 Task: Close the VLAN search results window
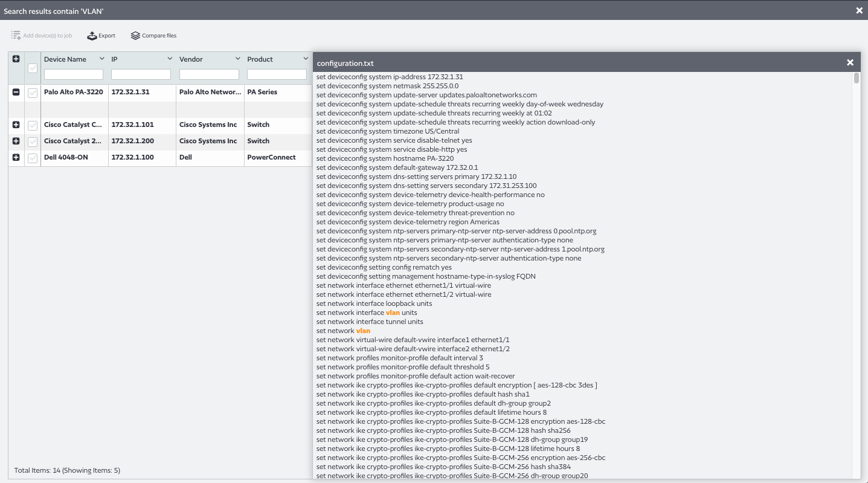(x=859, y=10)
